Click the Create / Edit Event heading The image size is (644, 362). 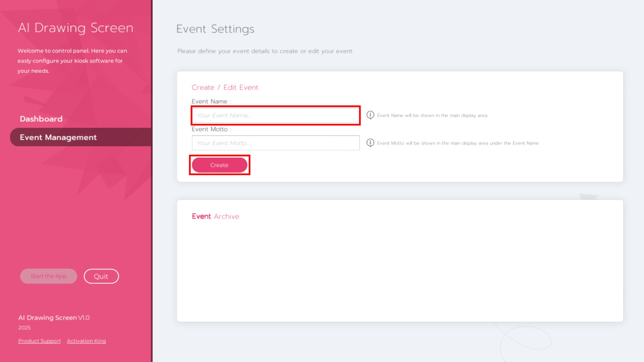225,87
